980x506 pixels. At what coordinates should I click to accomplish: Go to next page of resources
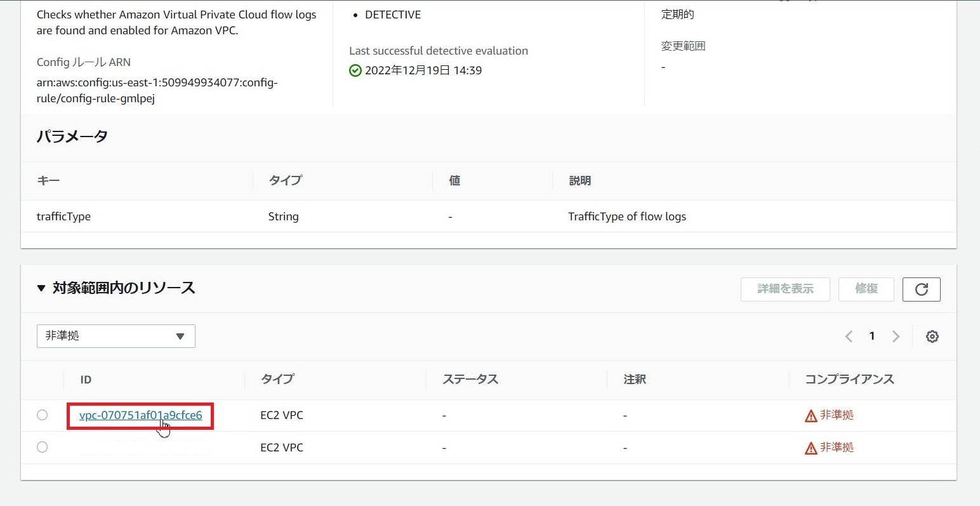896,336
